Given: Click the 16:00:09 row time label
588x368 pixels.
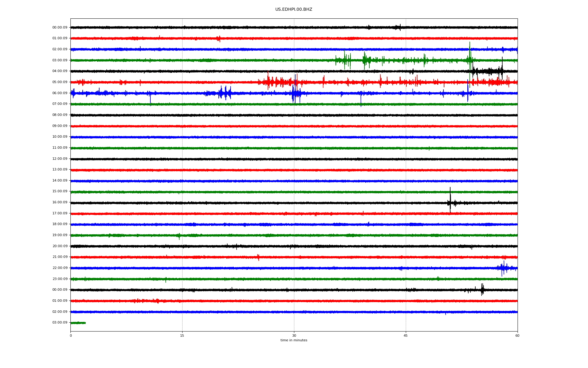Looking at the screenshot, I should pyautogui.click(x=60, y=202).
